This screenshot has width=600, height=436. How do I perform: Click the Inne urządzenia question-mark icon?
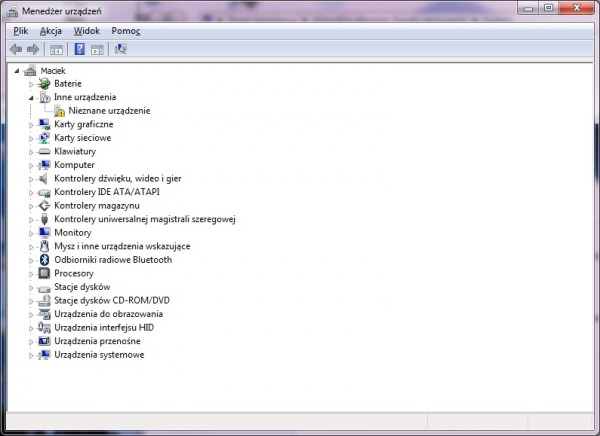point(44,97)
